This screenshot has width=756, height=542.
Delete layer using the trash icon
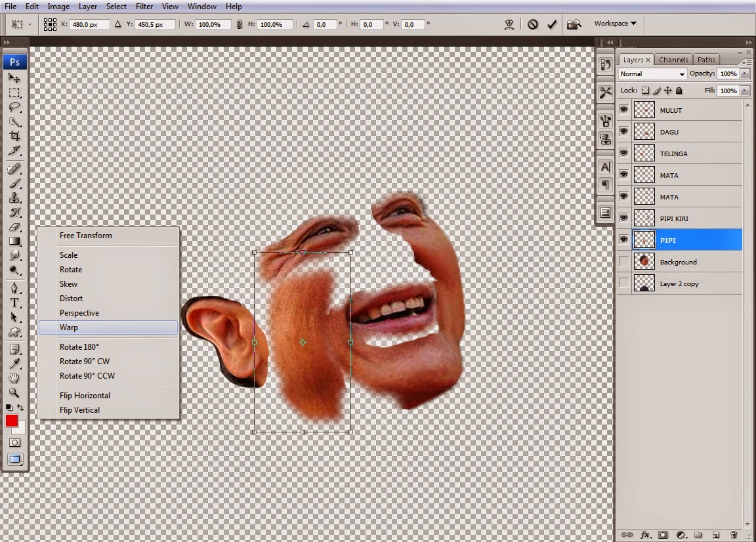(734, 535)
